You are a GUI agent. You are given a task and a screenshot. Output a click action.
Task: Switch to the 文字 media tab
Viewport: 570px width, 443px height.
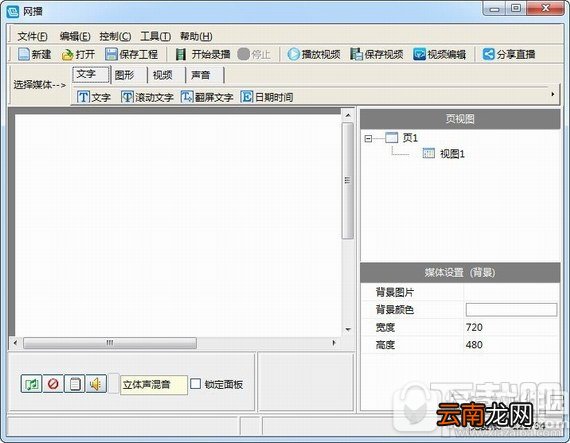pyautogui.click(x=91, y=75)
